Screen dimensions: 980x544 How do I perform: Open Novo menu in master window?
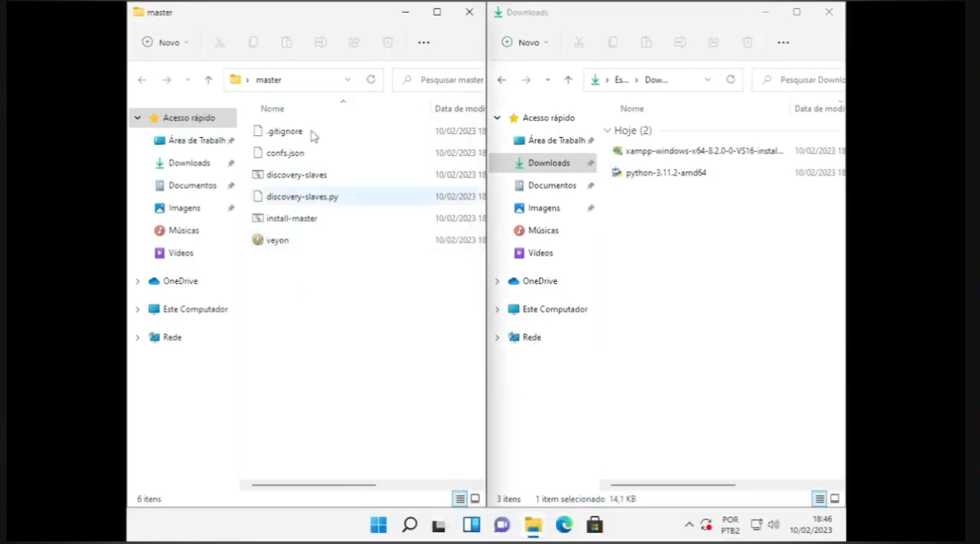pos(165,43)
